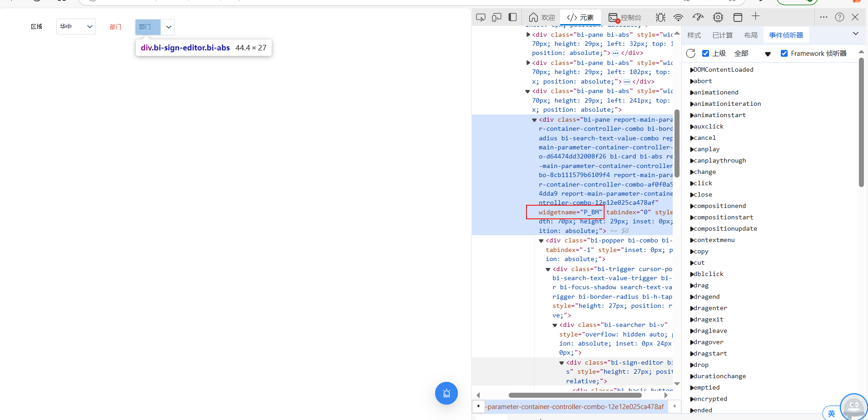
Task: Open the 区域 dropdown showing 华中
Action: (76, 27)
